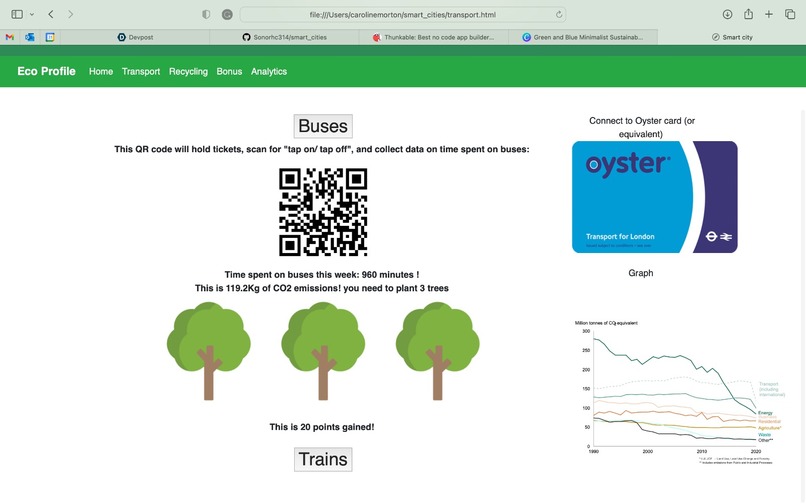The width and height of the screenshot is (806, 504).
Task: Click the Grammarly extension icon
Action: tap(227, 14)
